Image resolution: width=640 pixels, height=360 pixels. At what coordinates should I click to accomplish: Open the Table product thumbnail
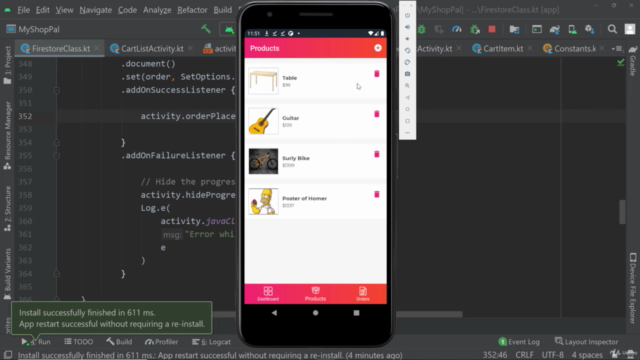(x=263, y=81)
